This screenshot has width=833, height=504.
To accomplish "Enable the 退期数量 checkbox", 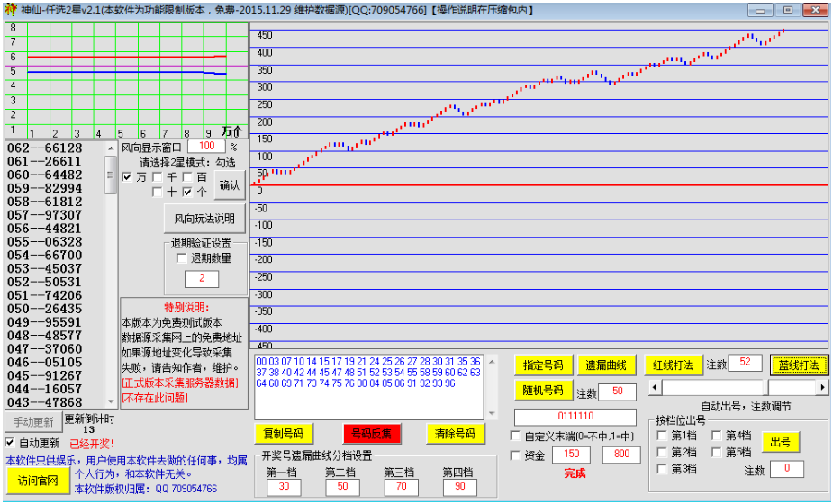I will pyautogui.click(x=182, y=258).
